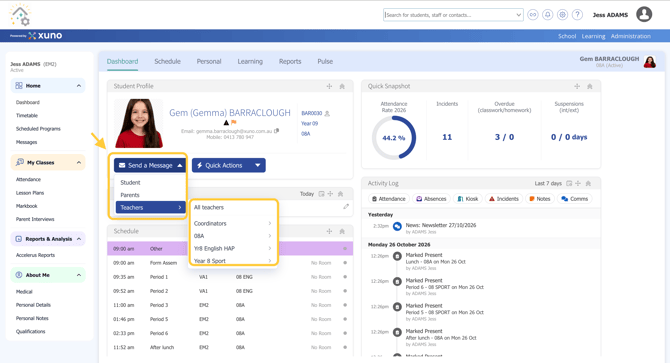The image size is (670, 363).
Task: Open the settings gear icon in header
Action: click(x=562, y=15)
